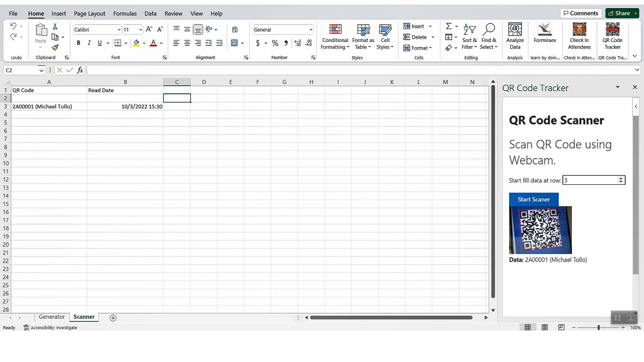Open the File menu

(x=13, y=14)
